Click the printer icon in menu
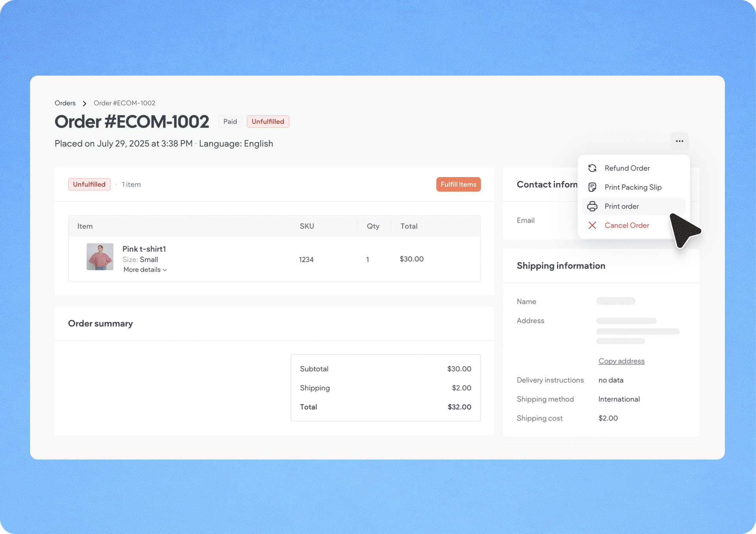 592,206
